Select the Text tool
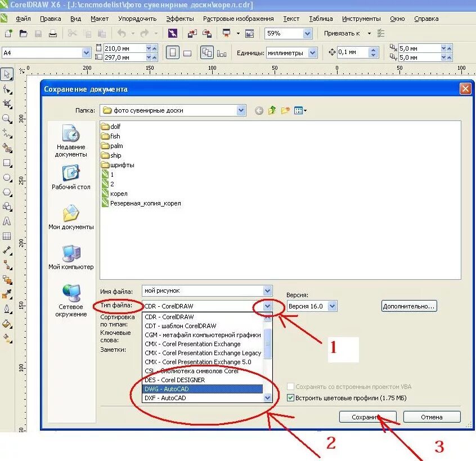The width and height of the screenshot is (476, 461). click(x=7, y=221)
